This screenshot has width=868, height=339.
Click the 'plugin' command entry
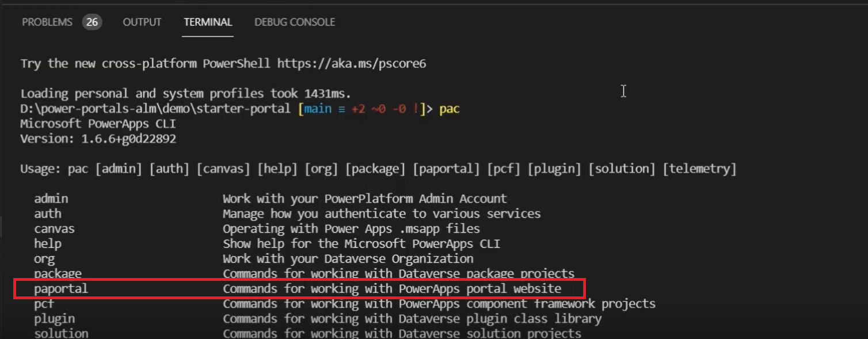(55, 318)
